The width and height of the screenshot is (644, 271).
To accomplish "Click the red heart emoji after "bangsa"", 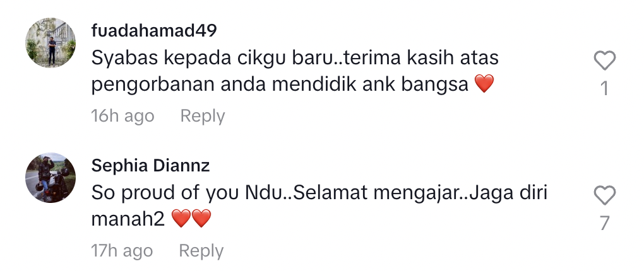I will click(x=484, y=84).
